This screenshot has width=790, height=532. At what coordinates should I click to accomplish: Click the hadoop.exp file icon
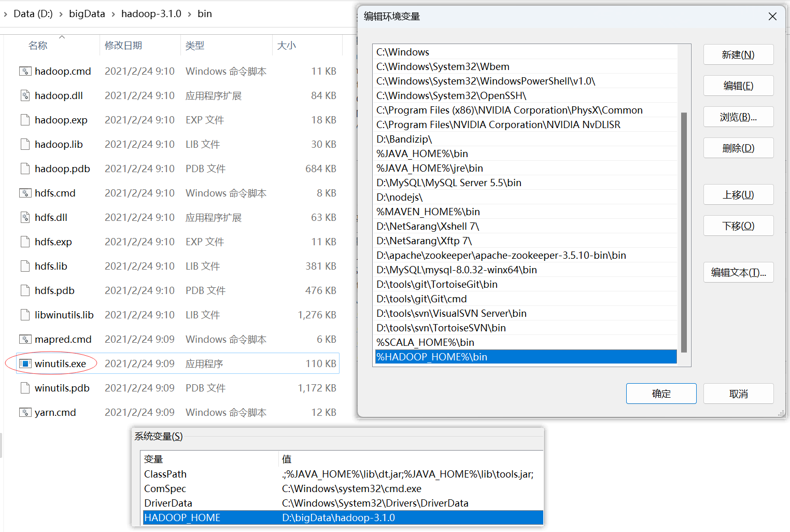coord(25,120)
